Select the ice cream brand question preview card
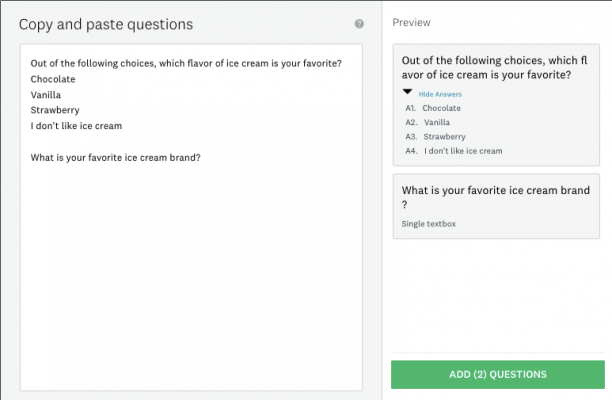This screenshot has height=400, width=612. click(x=495, y=207)
